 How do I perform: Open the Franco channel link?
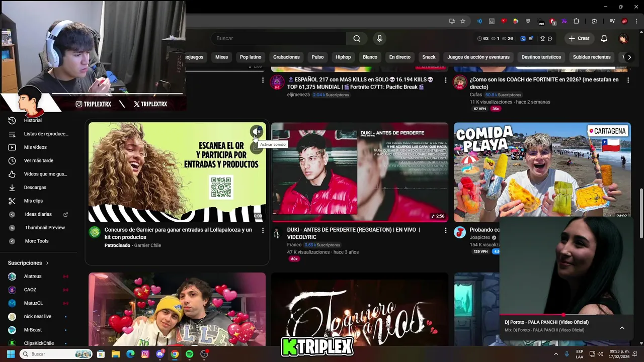[x=294, y=245]
